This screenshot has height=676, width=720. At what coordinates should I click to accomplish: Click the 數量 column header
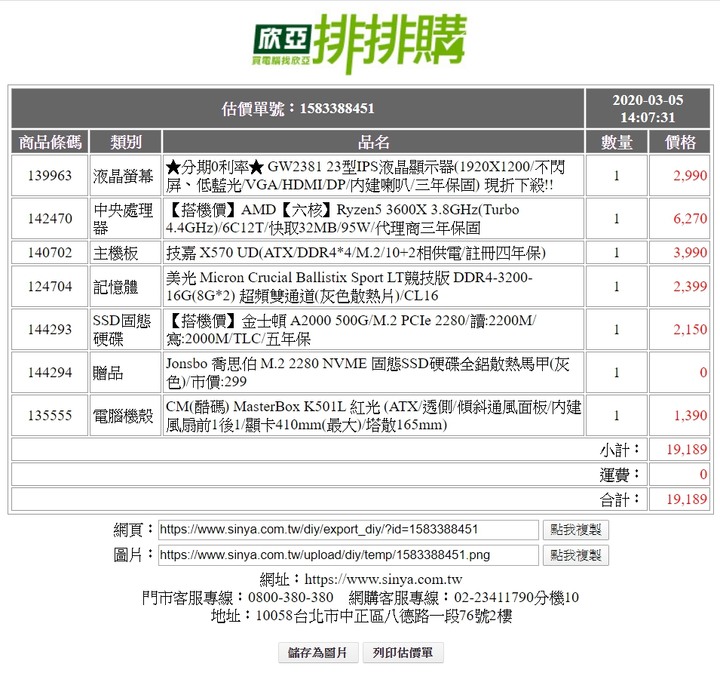(x=617, y=142)
